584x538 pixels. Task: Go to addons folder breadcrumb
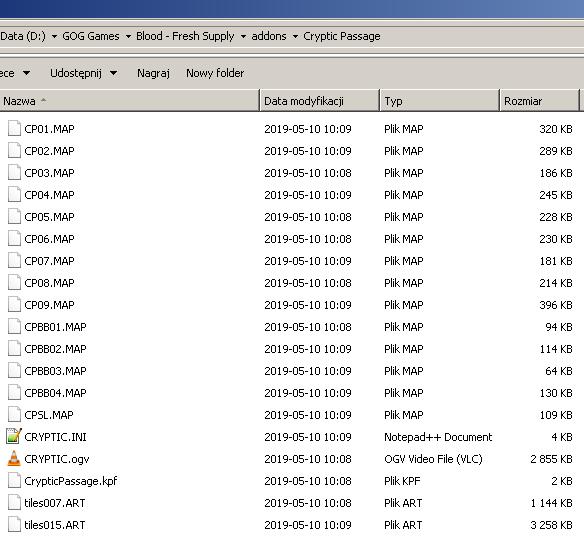269,36
